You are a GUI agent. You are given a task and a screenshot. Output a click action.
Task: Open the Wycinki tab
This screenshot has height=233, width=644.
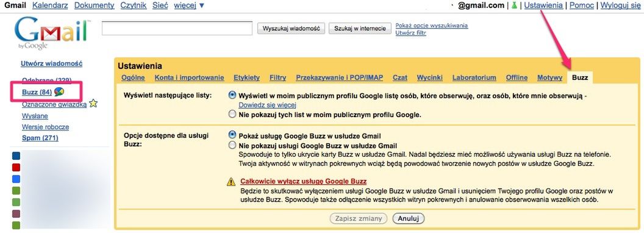coord(429,77)
